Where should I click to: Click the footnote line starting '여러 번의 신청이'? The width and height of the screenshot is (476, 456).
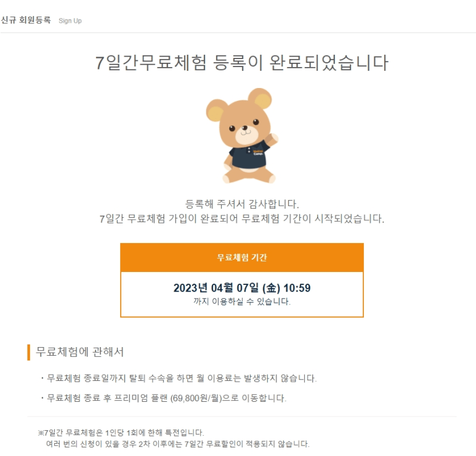tap(177, 444)
